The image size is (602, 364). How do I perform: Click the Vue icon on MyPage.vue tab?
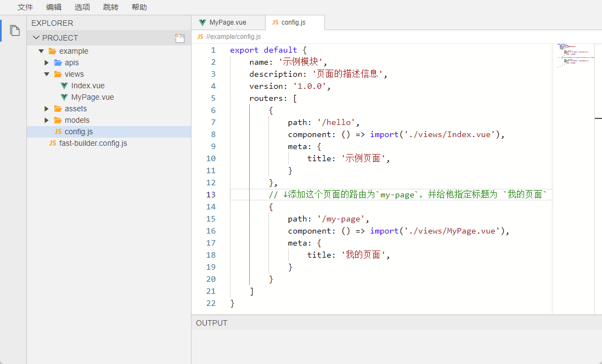pos(202,22)
